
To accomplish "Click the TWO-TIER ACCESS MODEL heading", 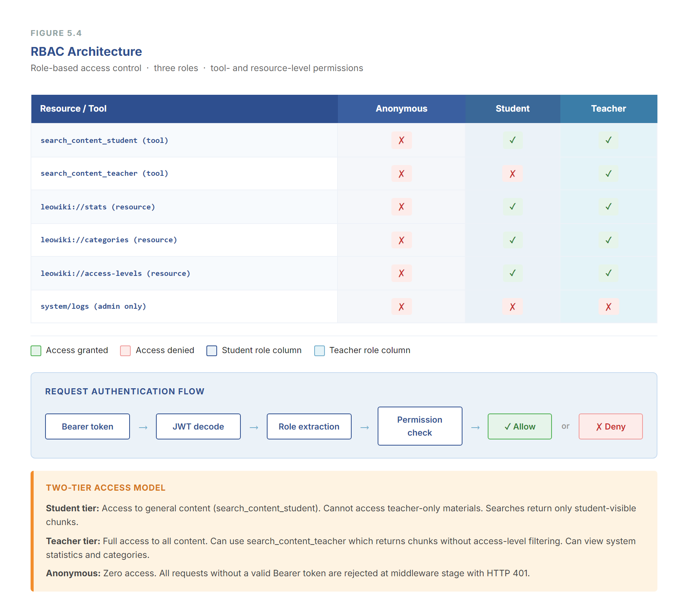I will tap(106, 488).
